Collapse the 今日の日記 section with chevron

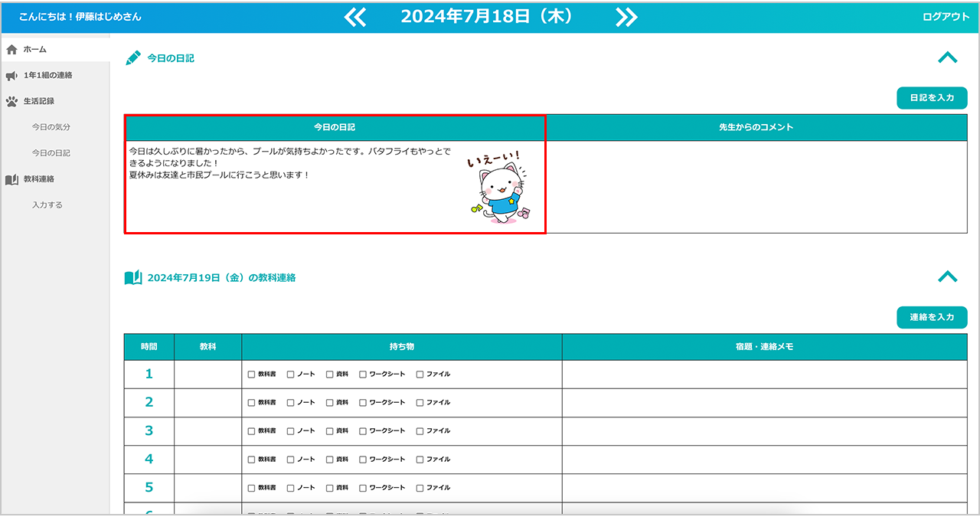tap(947, 57)
